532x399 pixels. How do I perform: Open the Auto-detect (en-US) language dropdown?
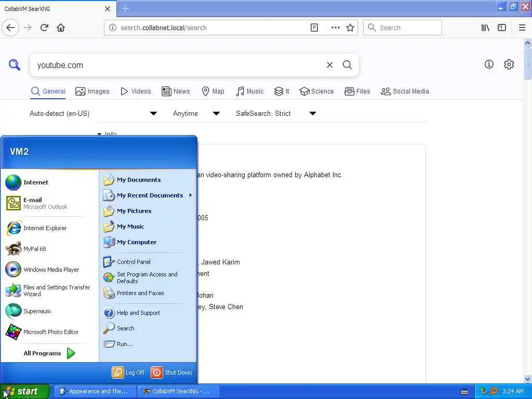[94, 113]
